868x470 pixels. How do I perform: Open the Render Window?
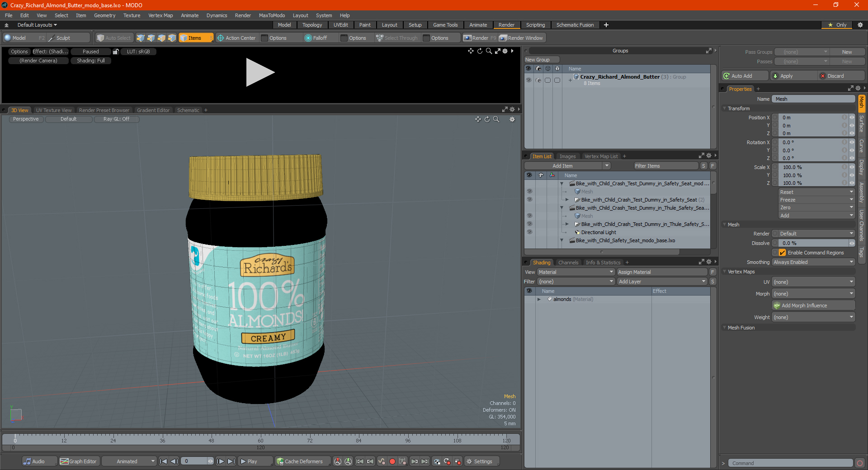[x=521, y=38]
